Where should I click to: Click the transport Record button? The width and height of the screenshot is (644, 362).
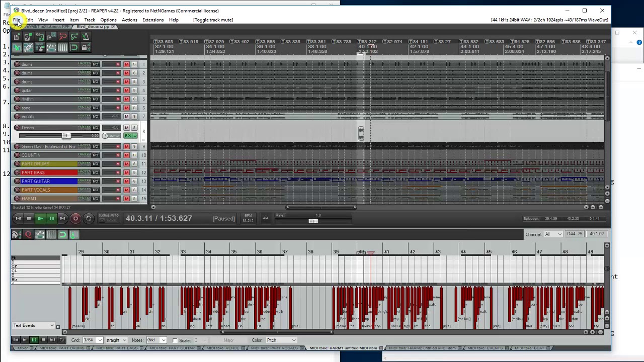pyautogui.click(x=75, y=218)
